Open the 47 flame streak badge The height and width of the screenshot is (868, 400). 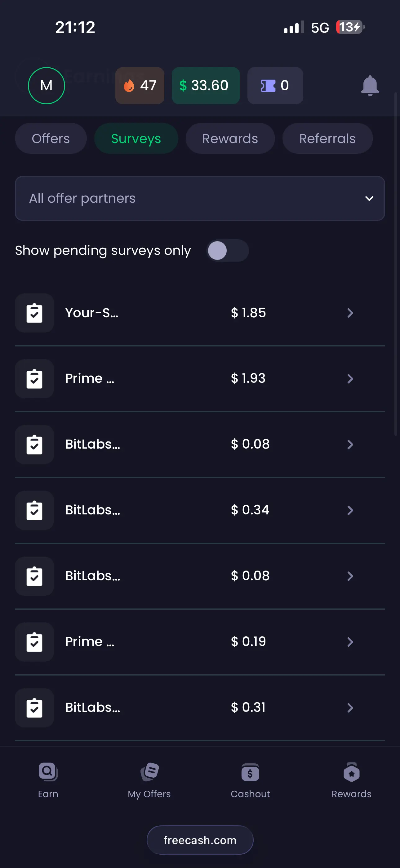tap(140, 86)
